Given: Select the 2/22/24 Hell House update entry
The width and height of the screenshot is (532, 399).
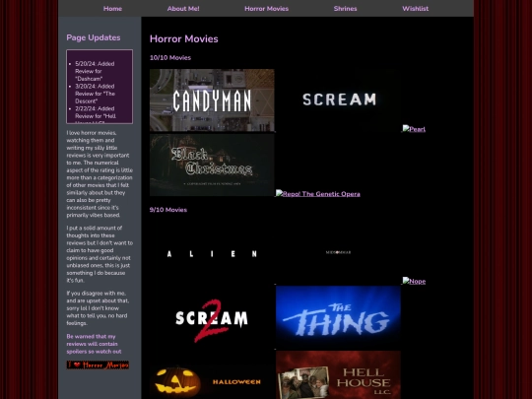Looking at the screenshot, I should click(x=96, y=114).
